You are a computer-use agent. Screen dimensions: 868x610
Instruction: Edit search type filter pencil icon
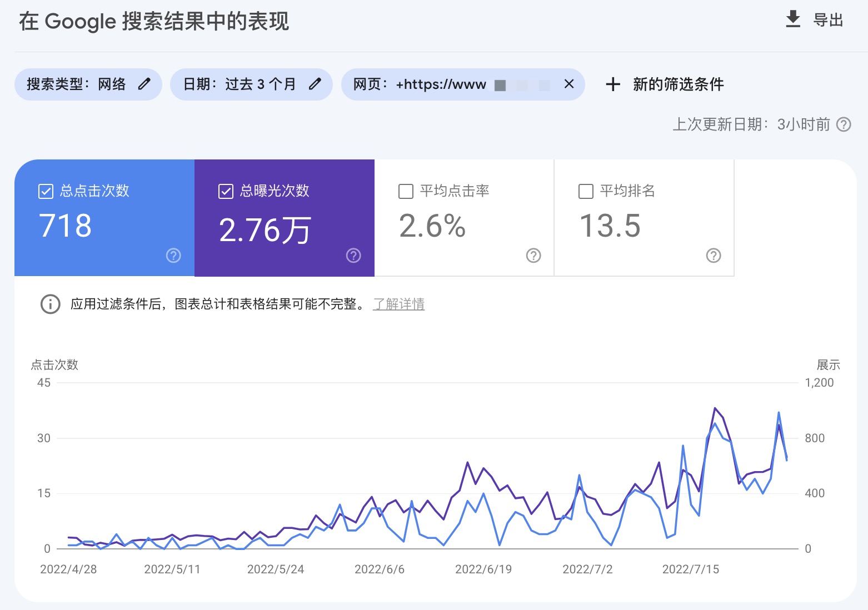point(144,84)
